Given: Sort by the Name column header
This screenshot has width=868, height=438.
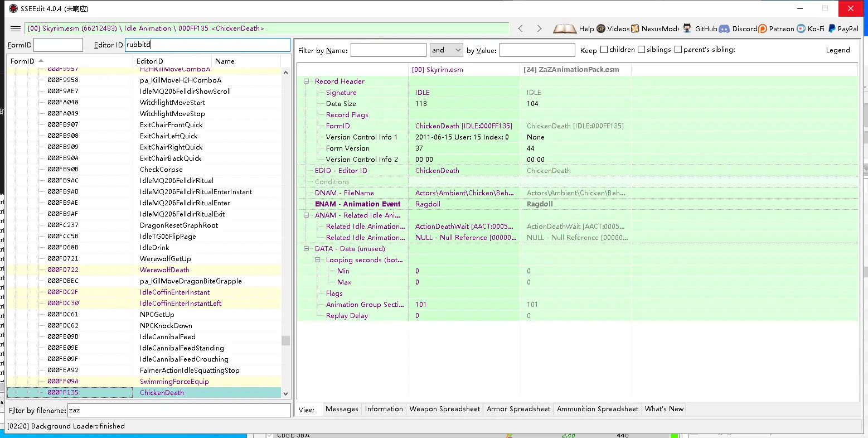Looking at the screenshot, I should 246,61.
